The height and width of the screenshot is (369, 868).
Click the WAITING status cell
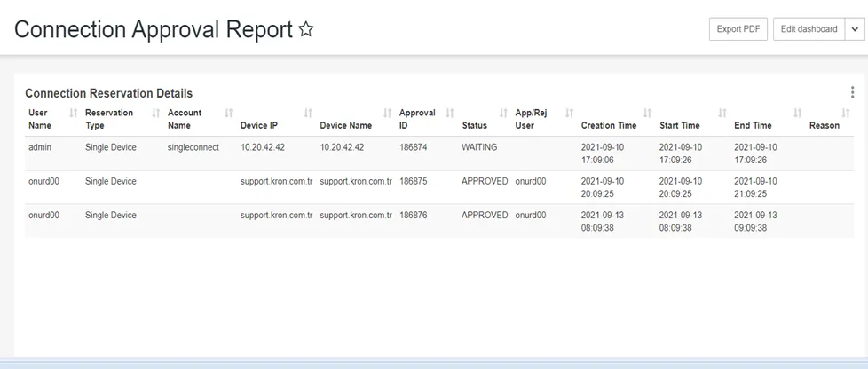pos(479,147)
